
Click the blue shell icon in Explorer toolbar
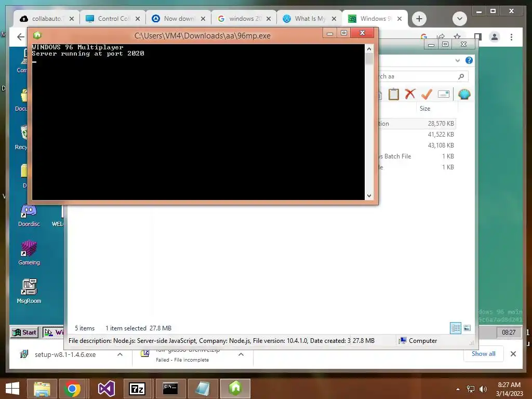point(464,94)
